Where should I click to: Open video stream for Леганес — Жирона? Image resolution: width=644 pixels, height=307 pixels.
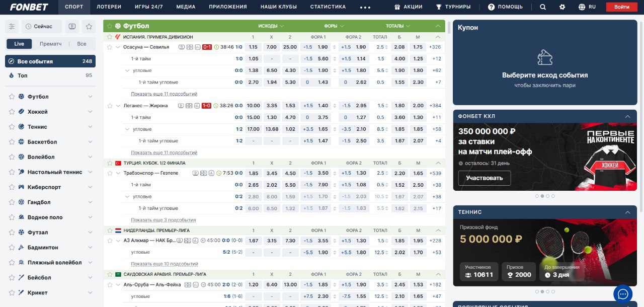181,106
